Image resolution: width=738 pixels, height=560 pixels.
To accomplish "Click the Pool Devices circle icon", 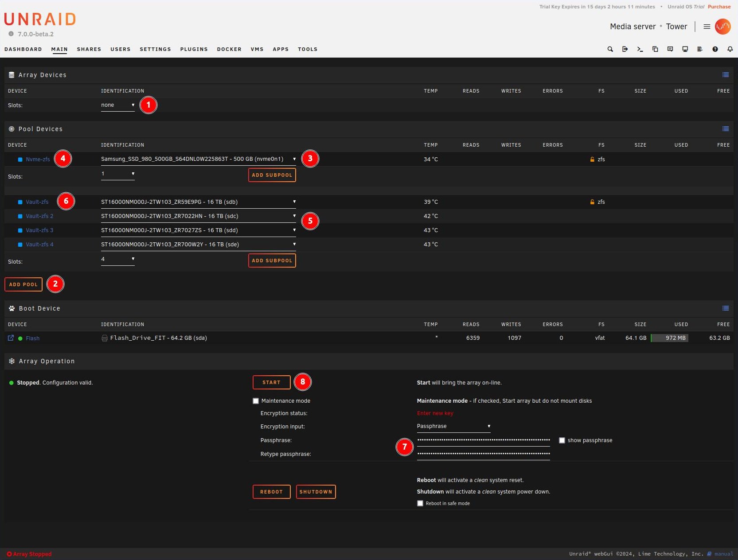I will pos(12,129).
